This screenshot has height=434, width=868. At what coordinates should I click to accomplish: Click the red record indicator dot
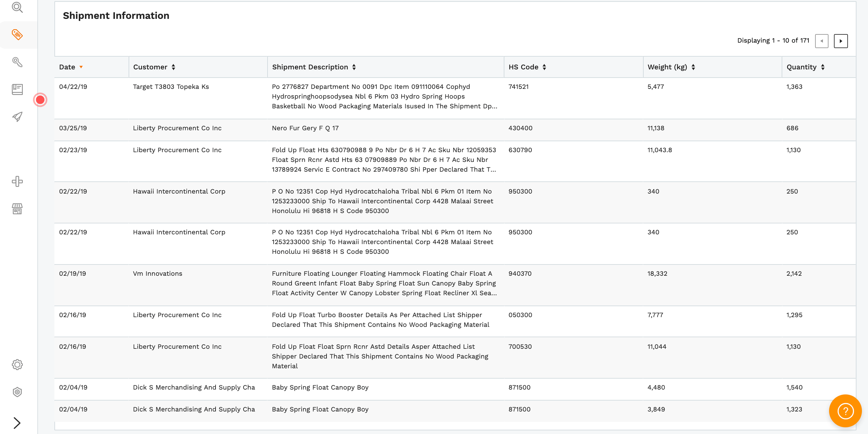40,100
